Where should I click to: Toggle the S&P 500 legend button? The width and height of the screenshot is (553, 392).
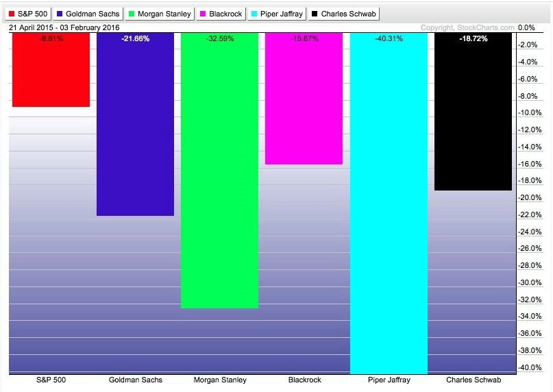tap(28, 14)
